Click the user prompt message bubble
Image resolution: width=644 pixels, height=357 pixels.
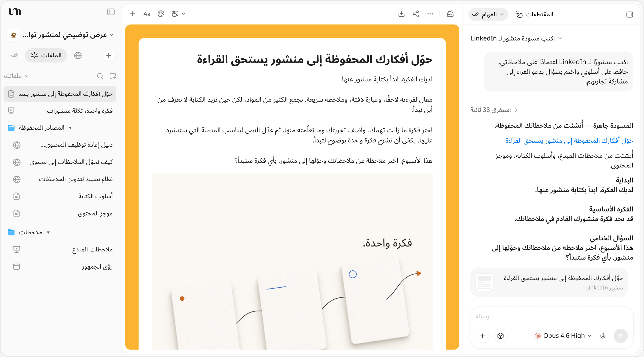pos(559,72)
